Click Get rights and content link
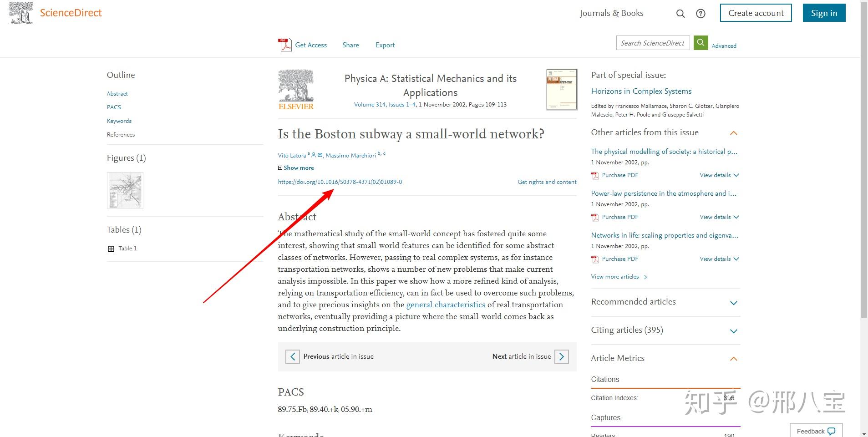Image resolution: width=868 pixels, height=437 pixels. coord(547,182)
